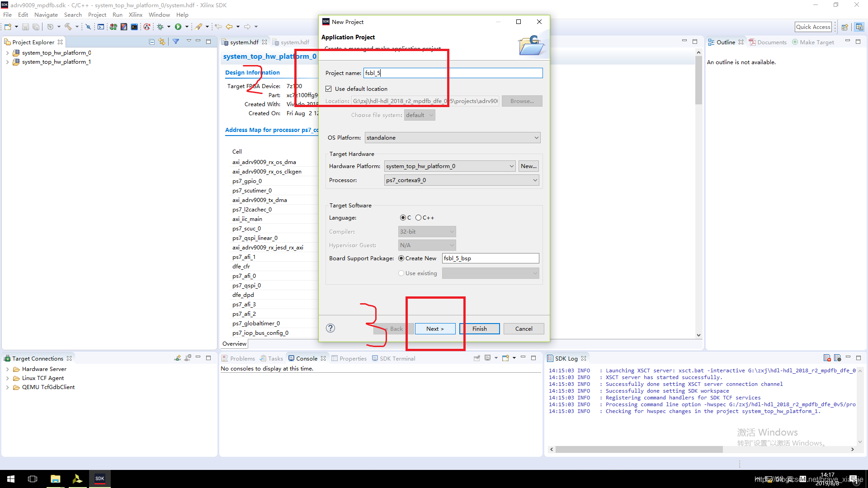The image size is (868, 488).
Task: Click the Next button
Action: (x=435, y=329)
